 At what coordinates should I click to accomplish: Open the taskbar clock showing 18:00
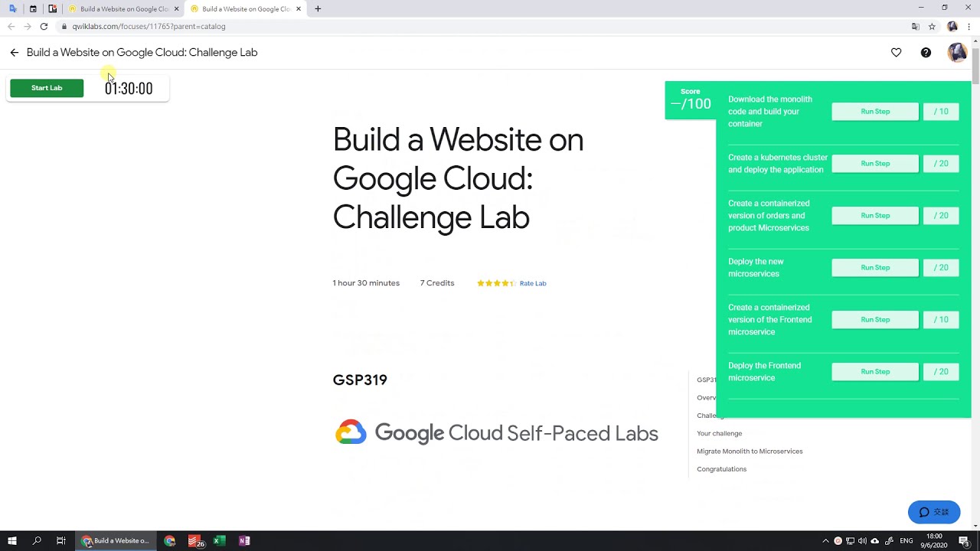935,541
